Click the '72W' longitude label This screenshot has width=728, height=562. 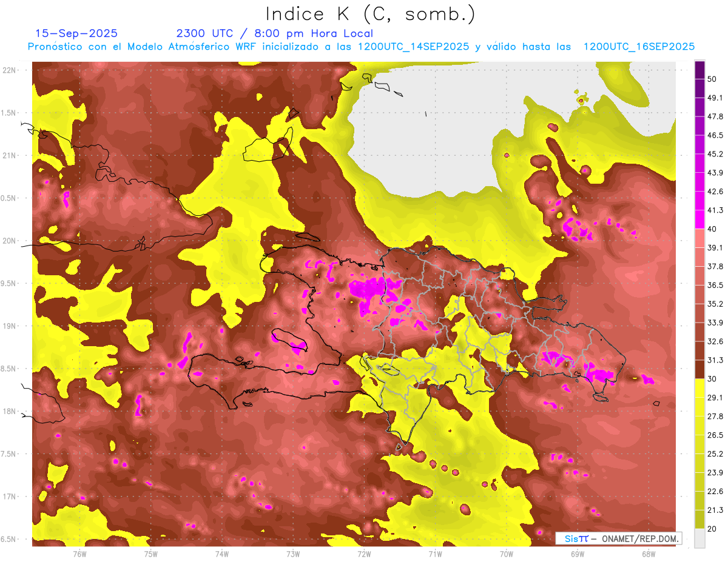click(x=364, y=554)
